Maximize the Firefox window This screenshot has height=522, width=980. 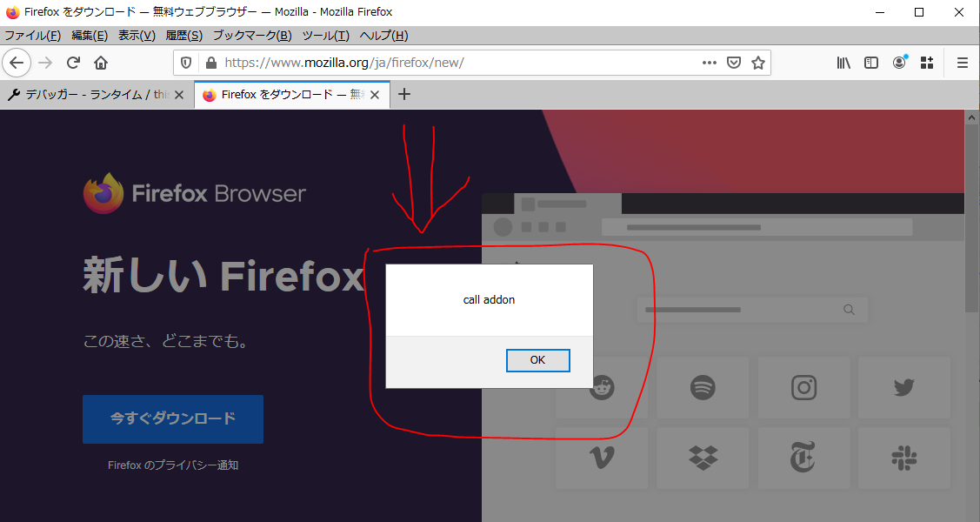[x=919, y=12]
